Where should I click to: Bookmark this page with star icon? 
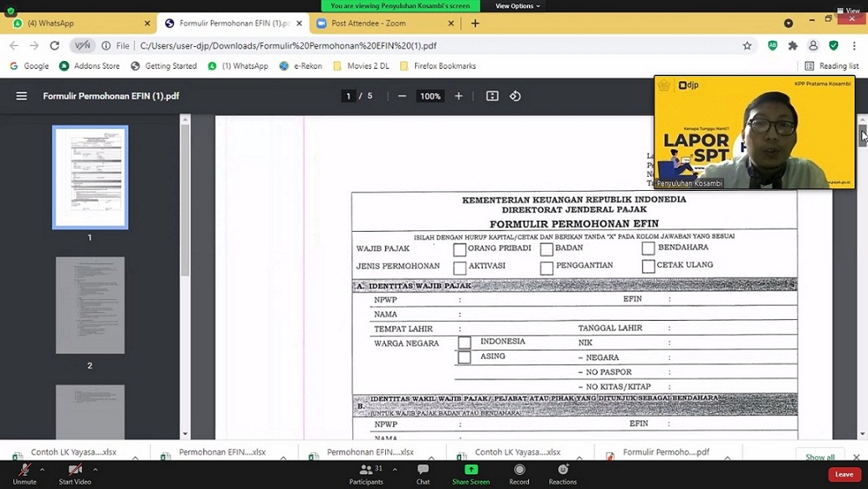[x=747, y=46]
